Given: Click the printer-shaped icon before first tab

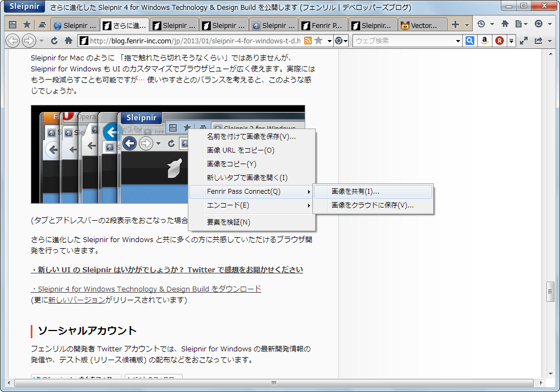Looking at the screenshot, I should point(42,25).
